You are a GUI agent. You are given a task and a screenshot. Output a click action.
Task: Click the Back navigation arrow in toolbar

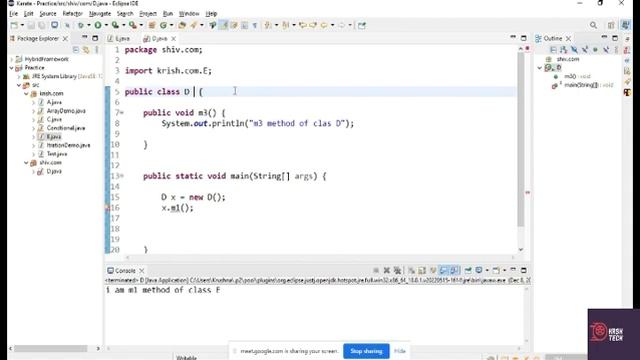[x=324, y=25]
